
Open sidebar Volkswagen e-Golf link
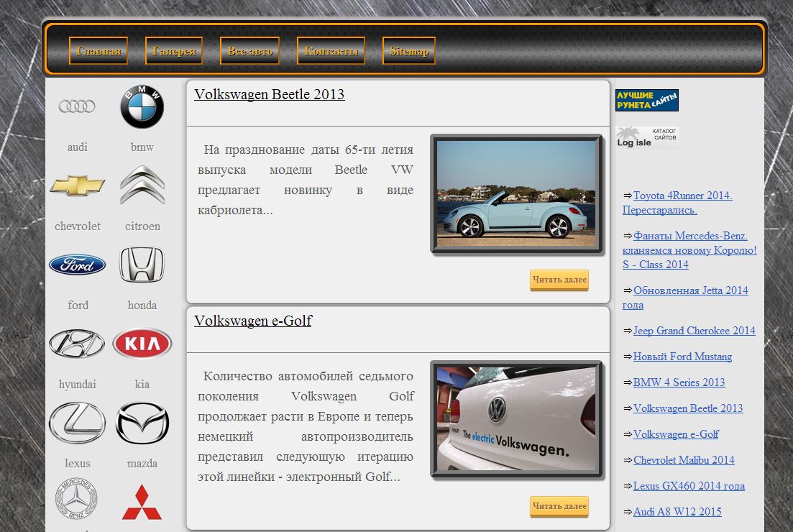click(x=677, y=434)
